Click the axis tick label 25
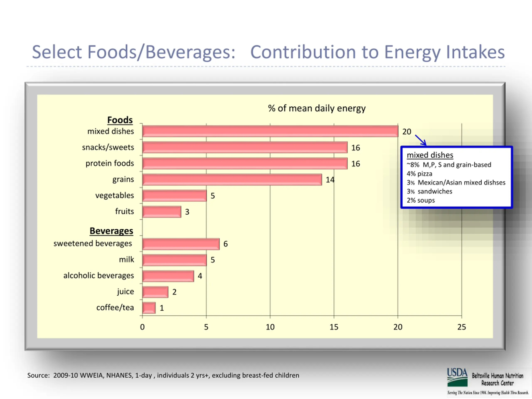The width and height of the screenshot is (532, 399). pos(461,327)
